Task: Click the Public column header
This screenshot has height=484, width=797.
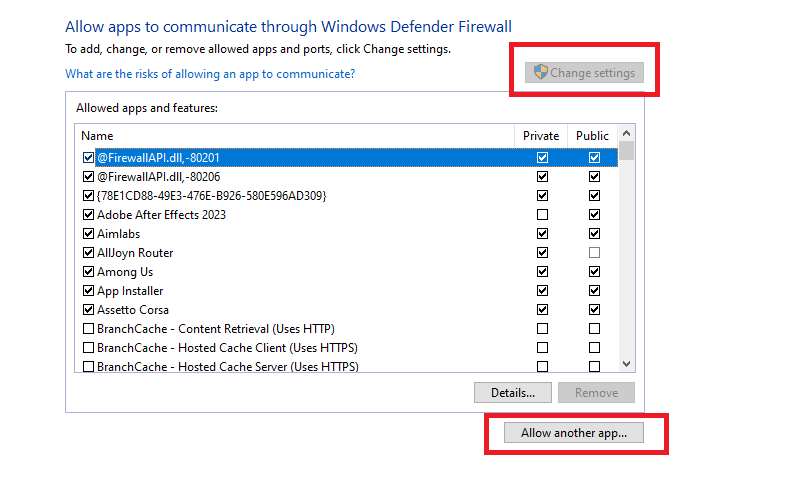Action: point(592,136)
